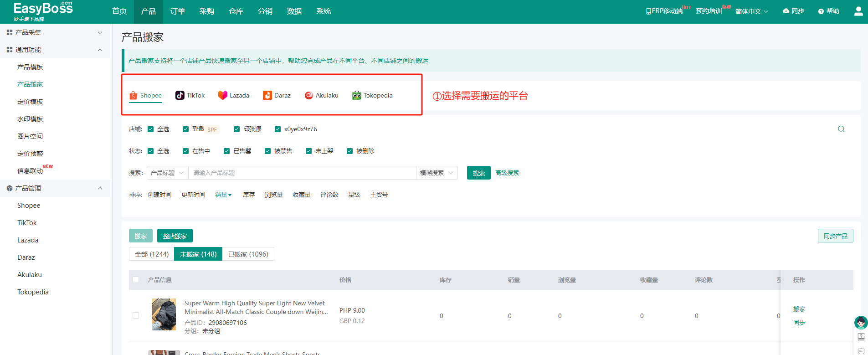This screenshot has width=868, height=355.
Task: Open the 分销 top menu
Action: (265, 11)
